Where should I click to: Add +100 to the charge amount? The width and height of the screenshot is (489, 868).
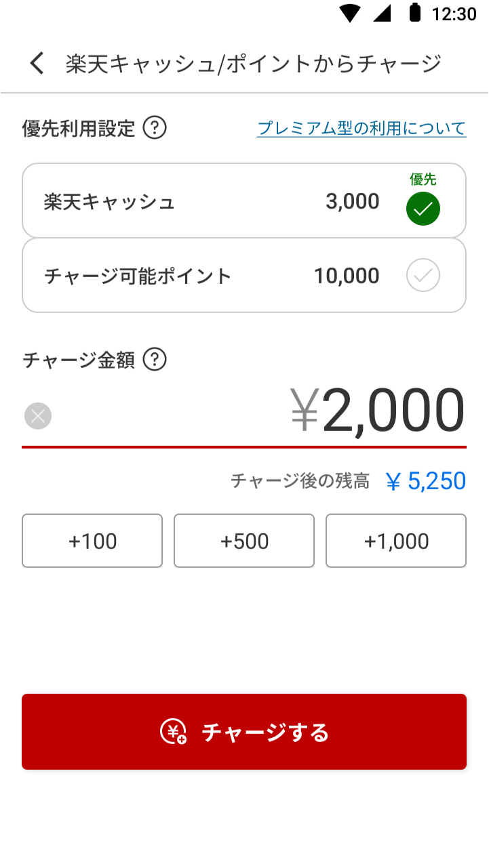[x=92, y=541]
